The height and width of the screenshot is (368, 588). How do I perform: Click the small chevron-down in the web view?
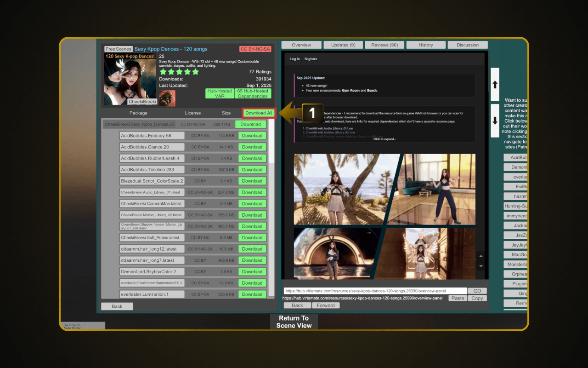[x=481, y=266]
